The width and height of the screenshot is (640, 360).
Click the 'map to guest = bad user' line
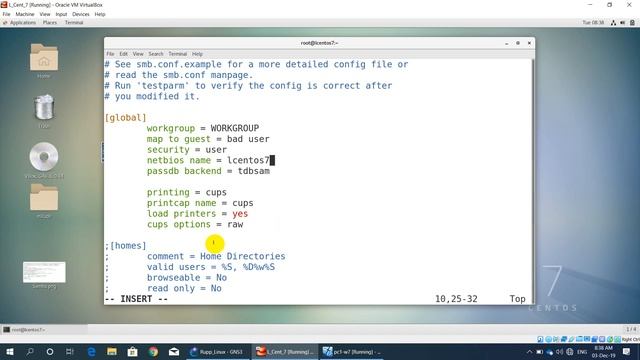click(208, 139)
